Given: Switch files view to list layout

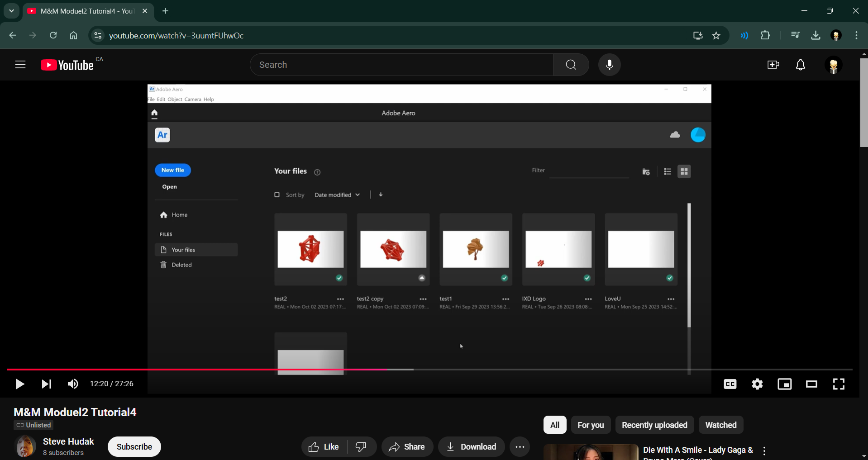Looking at the screenshot, I should pyautogui.click(x=668, y=171).
